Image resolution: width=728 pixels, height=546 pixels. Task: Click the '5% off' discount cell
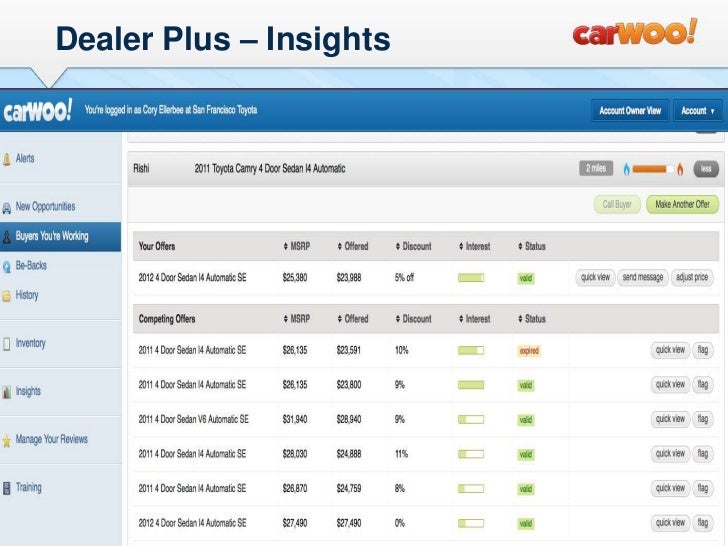[x=404, y=278]
